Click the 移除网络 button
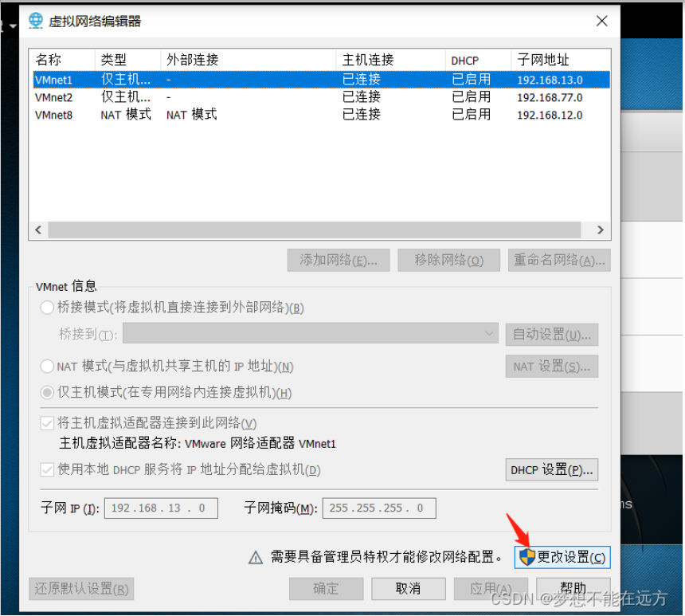 (448, 260)
